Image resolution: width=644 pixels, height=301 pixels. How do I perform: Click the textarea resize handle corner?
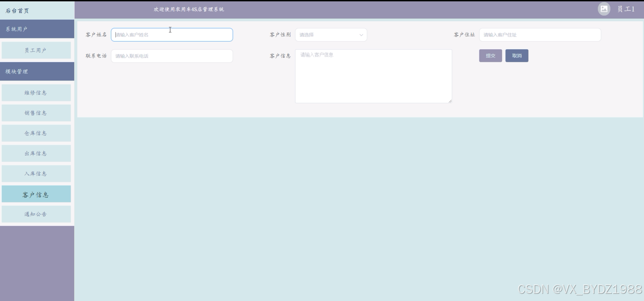click(x=450, y=101)
